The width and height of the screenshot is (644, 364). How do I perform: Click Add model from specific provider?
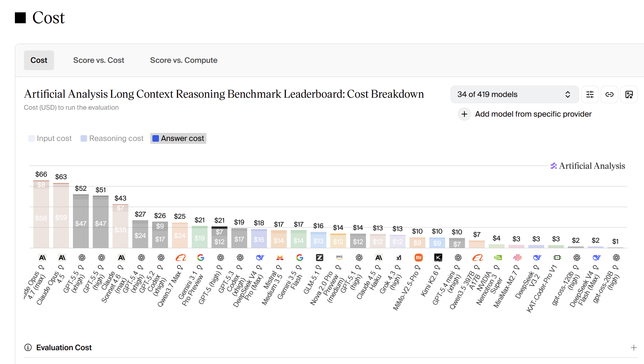[x=525, y=114]
